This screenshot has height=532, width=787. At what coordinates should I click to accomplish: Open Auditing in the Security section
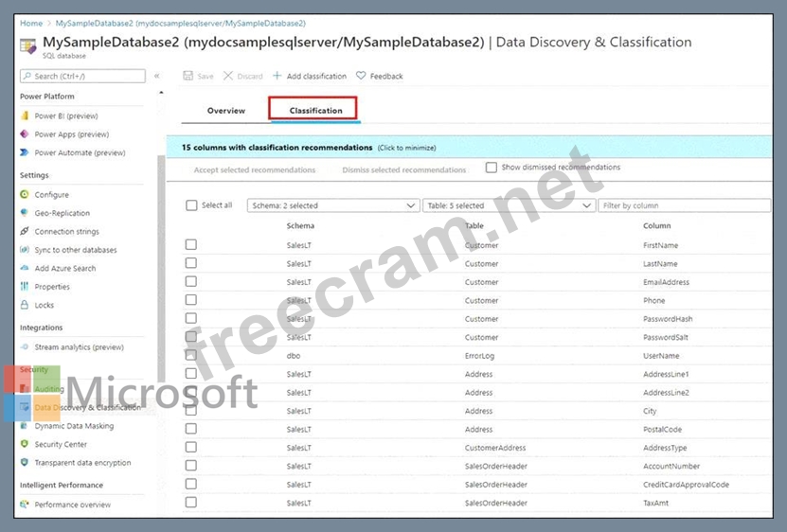[49, 389]
